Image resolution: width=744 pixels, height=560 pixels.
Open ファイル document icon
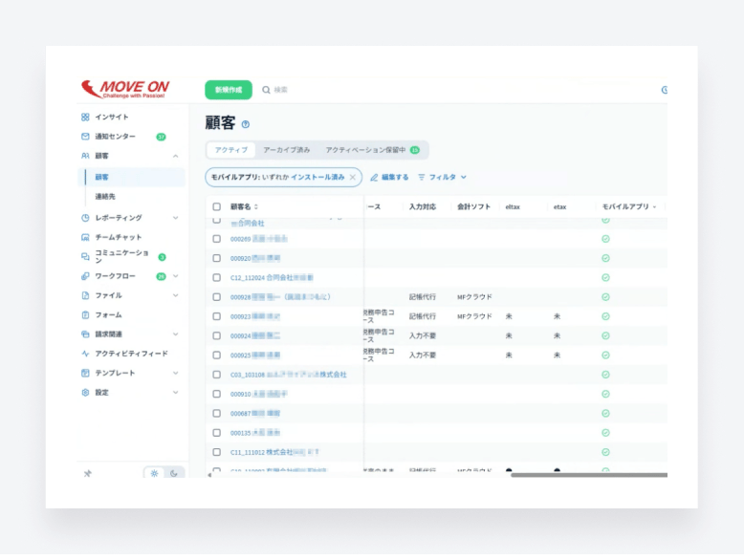point(85,295)
